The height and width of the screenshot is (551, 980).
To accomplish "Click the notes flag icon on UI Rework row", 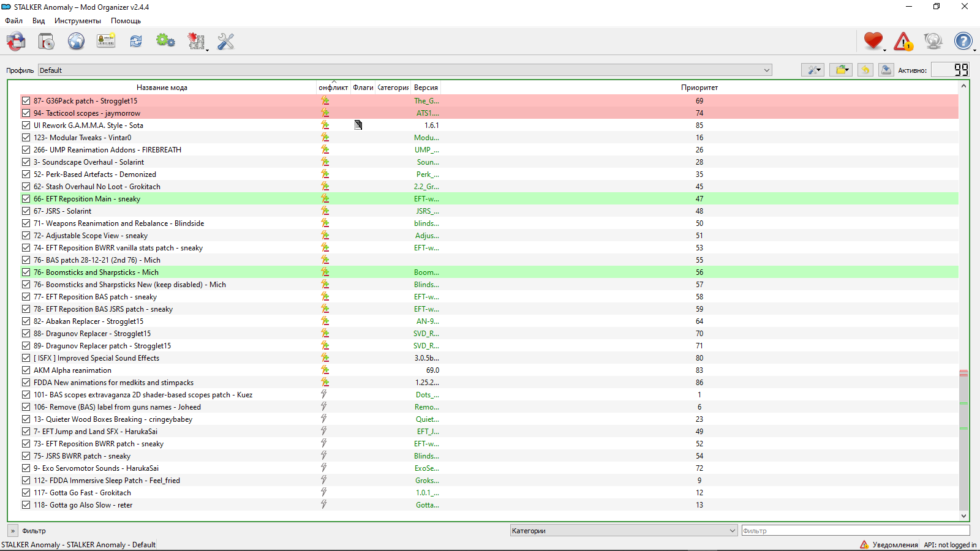I will coord(358,125).
